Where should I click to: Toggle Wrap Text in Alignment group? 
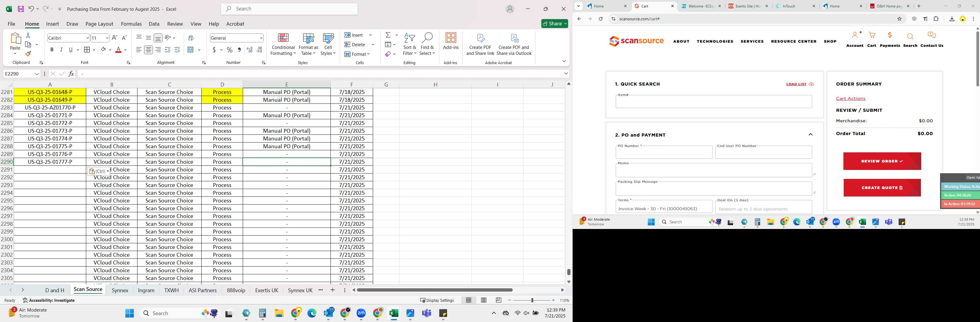point(191,38)
